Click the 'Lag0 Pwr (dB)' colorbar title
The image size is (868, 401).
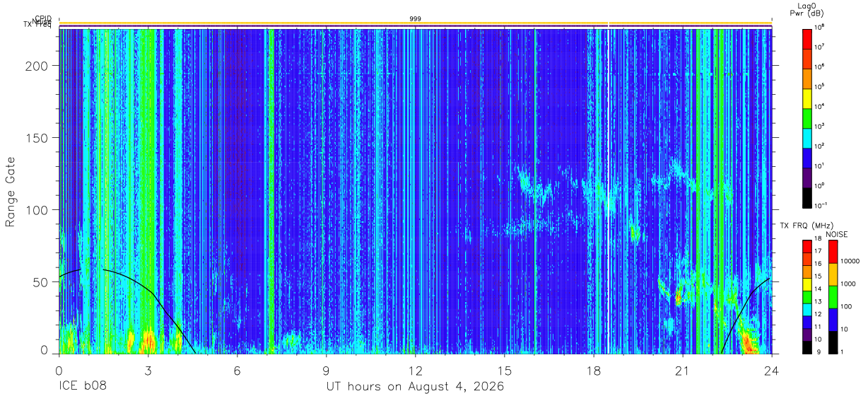pyautogui.click(x=807, y=10)
